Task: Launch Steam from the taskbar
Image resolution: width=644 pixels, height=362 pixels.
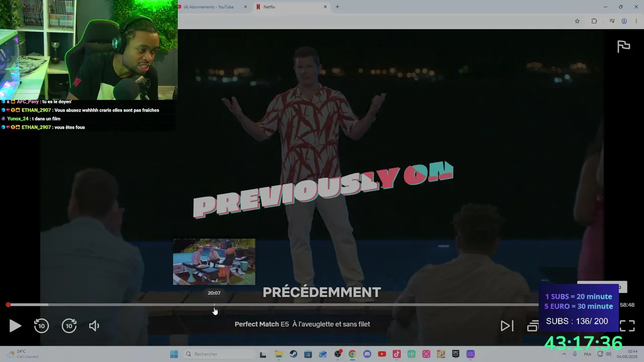Action: (x=293, y=354)
